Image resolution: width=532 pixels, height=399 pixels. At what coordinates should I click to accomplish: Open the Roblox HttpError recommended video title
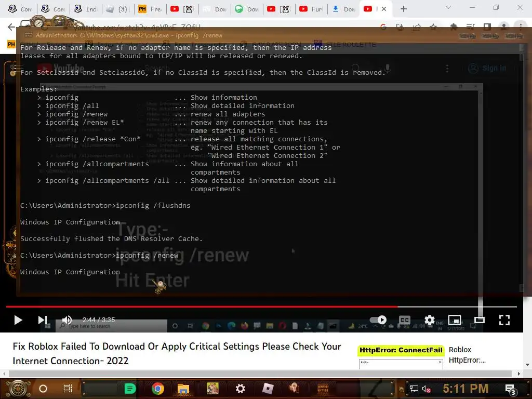467,355
